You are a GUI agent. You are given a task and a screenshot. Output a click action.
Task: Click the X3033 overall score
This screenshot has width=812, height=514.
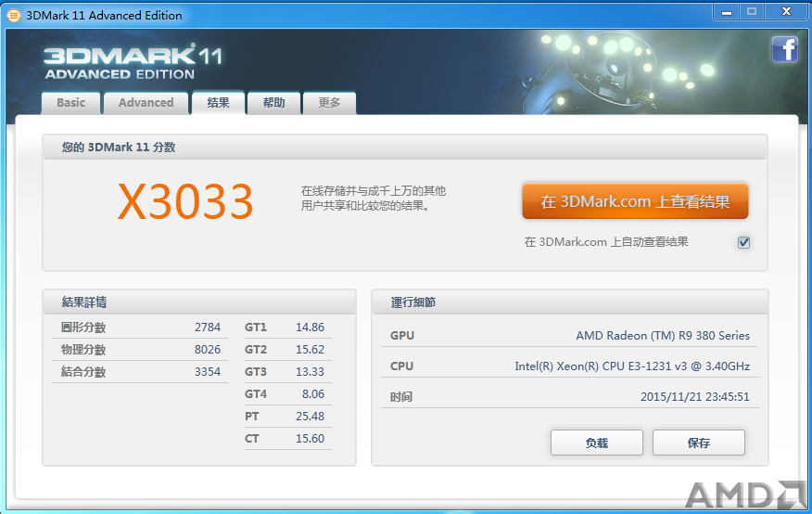[186, 201]
